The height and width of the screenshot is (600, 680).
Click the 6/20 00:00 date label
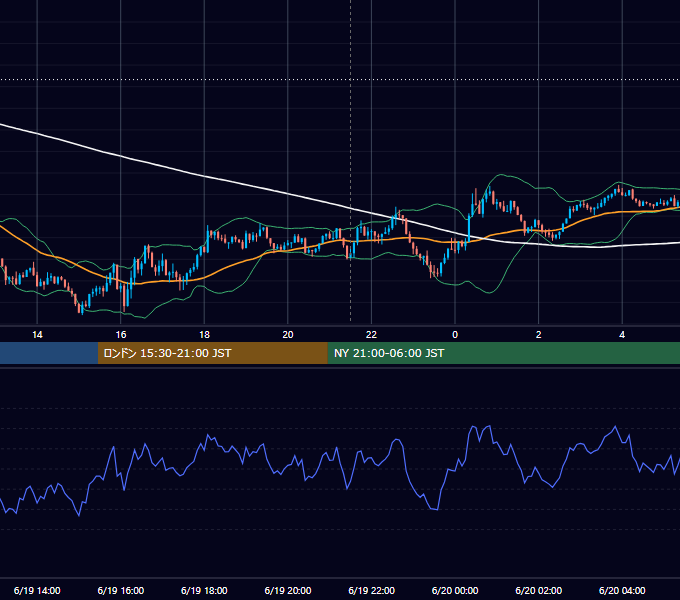coord(455,590)
